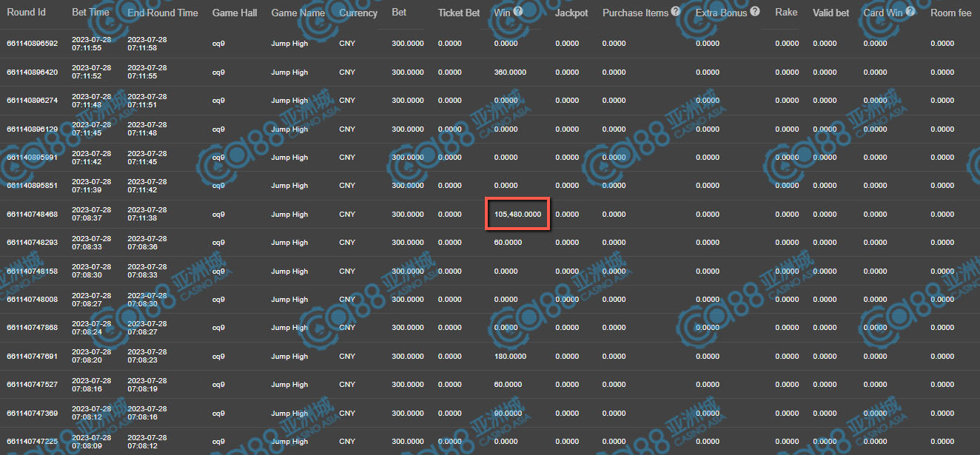Click the Jackpot column header
980x455 pixels.
571,13
